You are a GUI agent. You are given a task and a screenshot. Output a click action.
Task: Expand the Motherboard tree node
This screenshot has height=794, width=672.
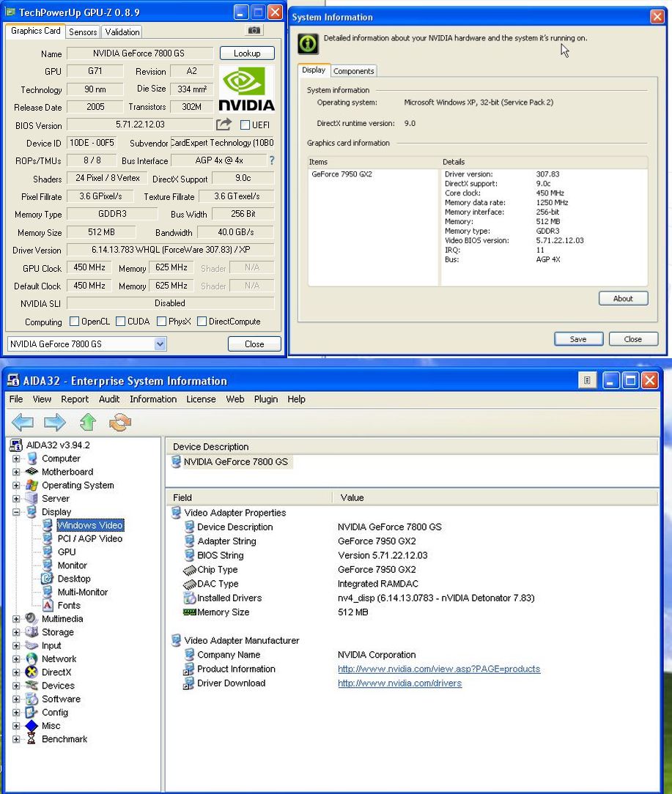[x=16, y=472]
